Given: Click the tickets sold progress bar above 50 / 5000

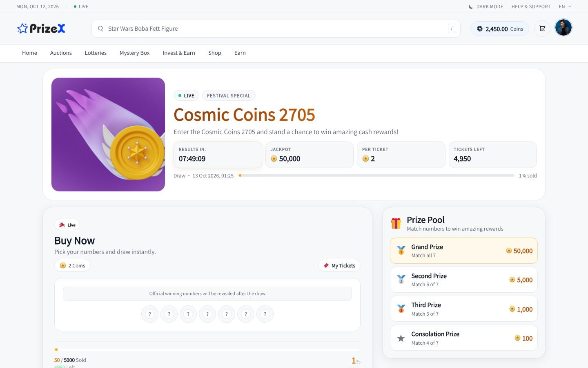Looking at the screenshot, I should pos(207,350).
